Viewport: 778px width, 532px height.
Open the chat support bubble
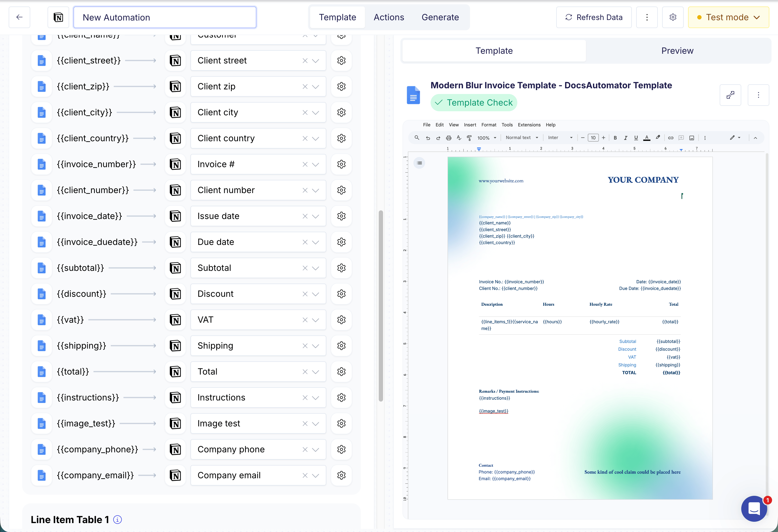click(754, 509)
